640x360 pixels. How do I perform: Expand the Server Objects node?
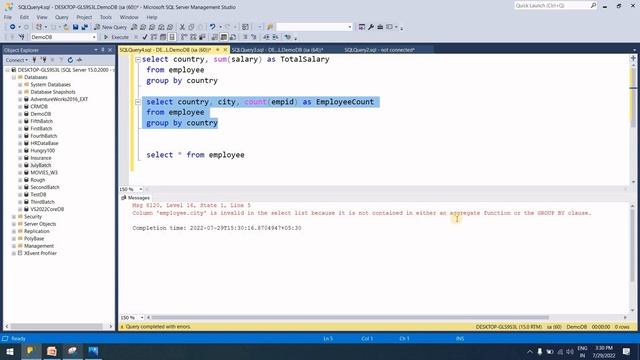[x=14, y=224]
